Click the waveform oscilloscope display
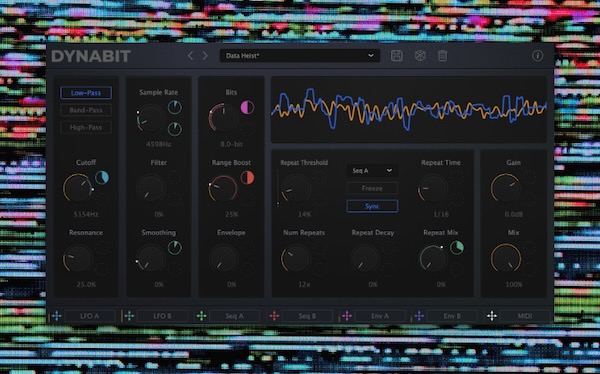 point(409,109)
